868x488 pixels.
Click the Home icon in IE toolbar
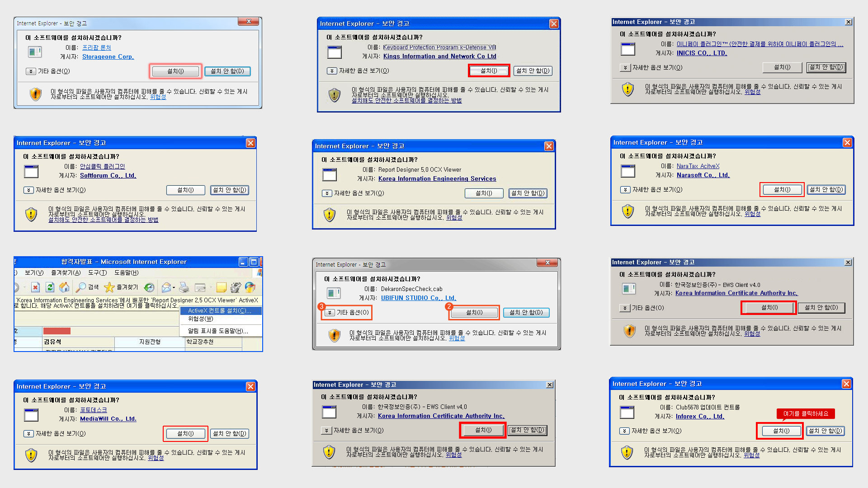tap(64, 287)
